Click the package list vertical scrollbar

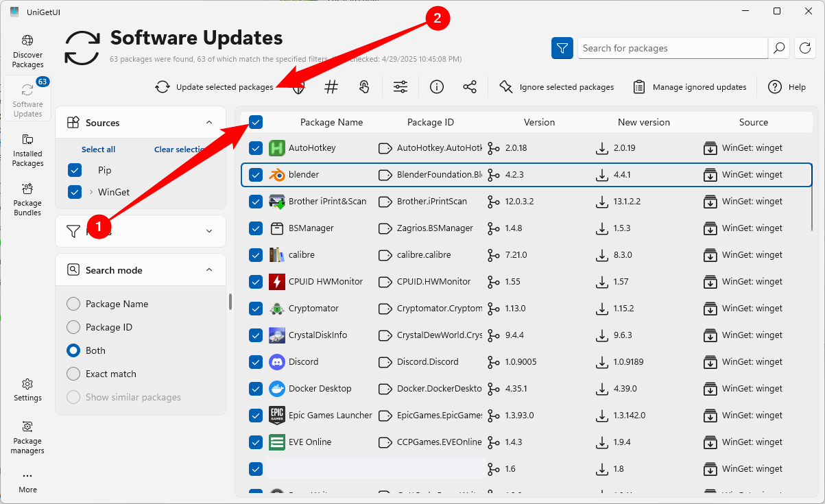pos(813,193)
